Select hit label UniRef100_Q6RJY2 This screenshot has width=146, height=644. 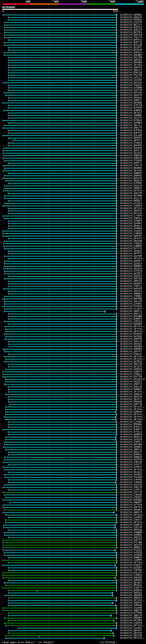[131, 70]
